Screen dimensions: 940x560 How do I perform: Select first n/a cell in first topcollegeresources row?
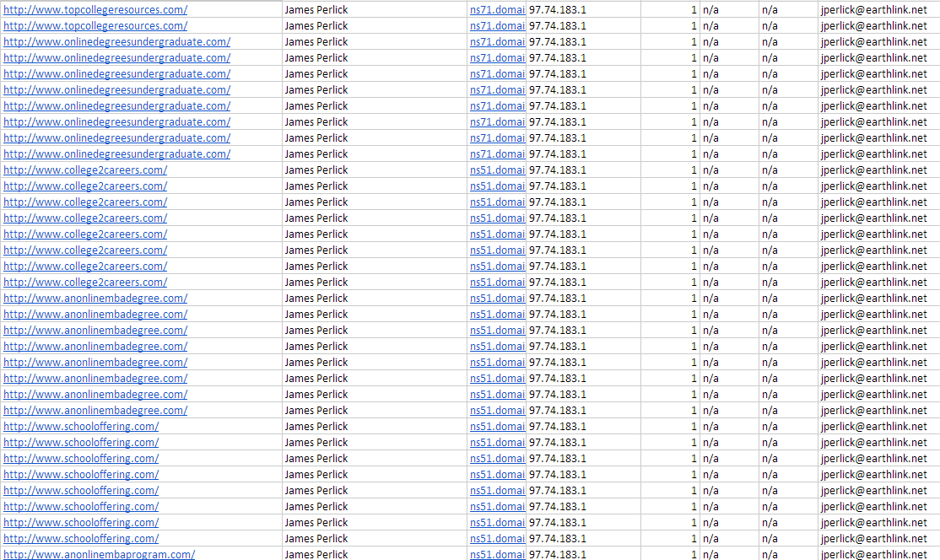click(729, 9)
